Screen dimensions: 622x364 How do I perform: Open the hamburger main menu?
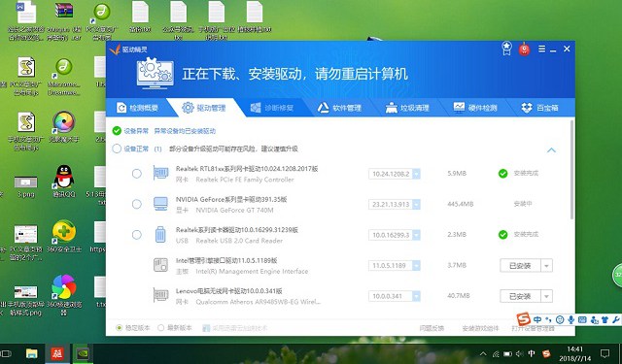pos(541,49)
